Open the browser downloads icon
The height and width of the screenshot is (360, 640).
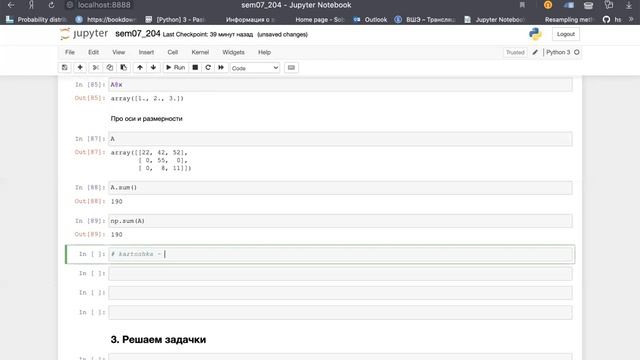click(x=629, y=5)
